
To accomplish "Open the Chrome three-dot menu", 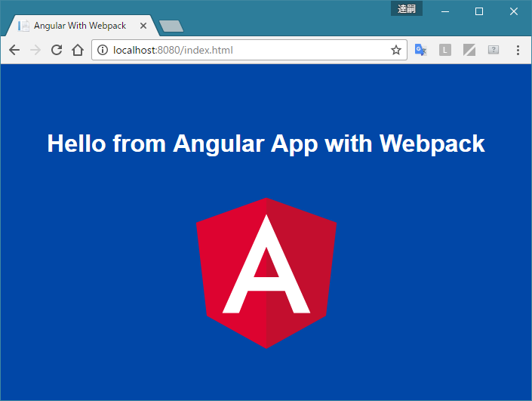I will 518,50.
